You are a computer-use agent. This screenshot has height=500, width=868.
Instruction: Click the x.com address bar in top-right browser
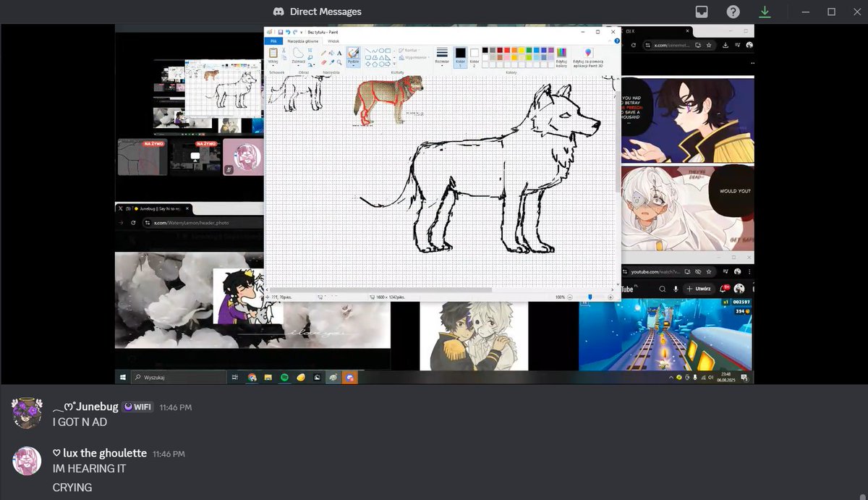click(679, 45)
